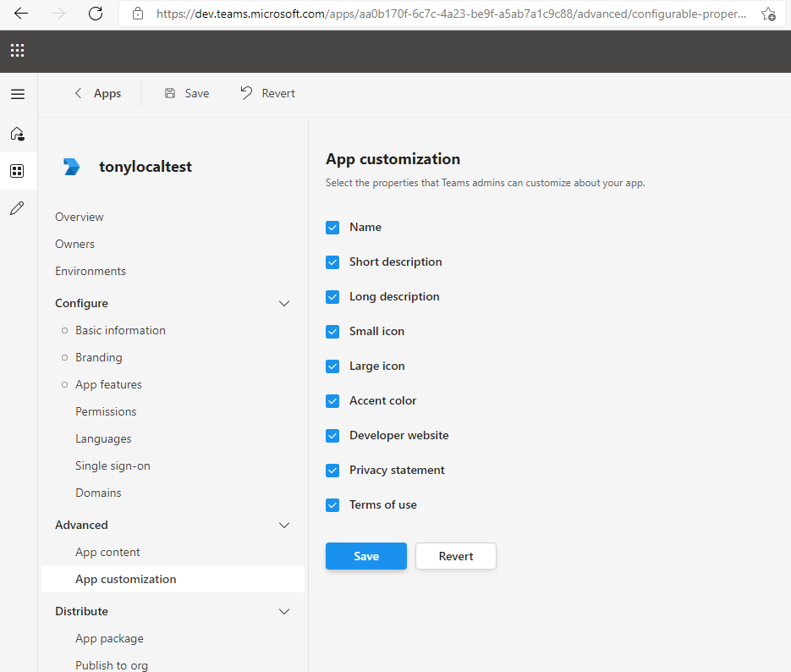Open Permissions settings

[106, 411]
